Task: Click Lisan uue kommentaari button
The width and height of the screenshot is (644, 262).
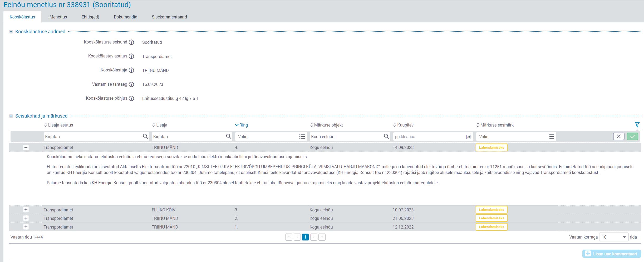Action: click(611, 254)
